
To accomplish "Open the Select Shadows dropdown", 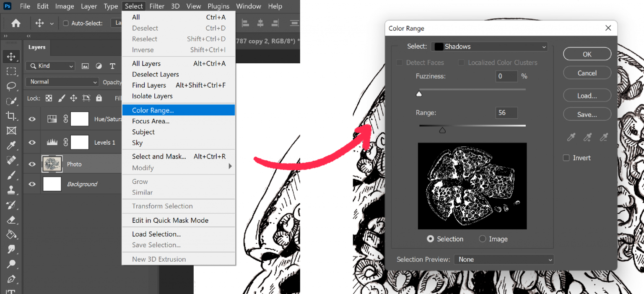I will (488, 47).
